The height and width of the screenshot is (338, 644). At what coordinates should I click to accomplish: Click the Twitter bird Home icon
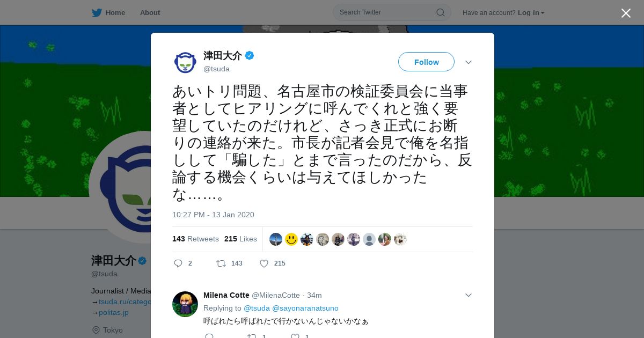pos(97,13)
